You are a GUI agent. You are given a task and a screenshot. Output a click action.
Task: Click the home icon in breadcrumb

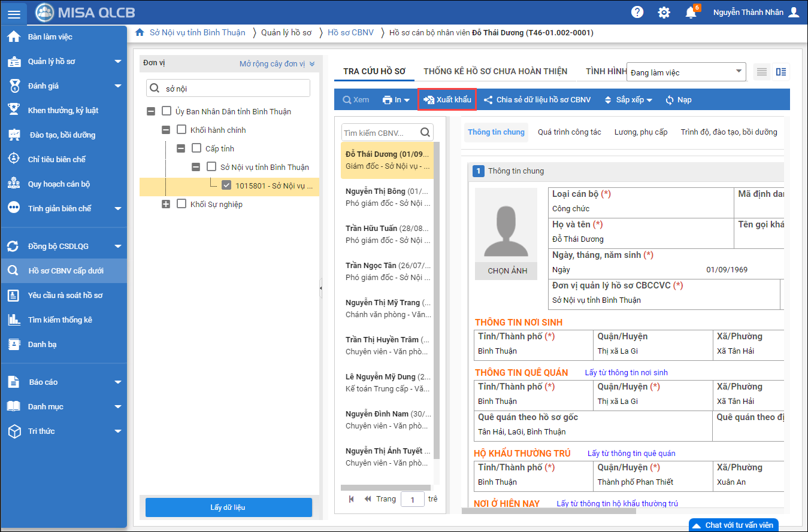point(140,32)
